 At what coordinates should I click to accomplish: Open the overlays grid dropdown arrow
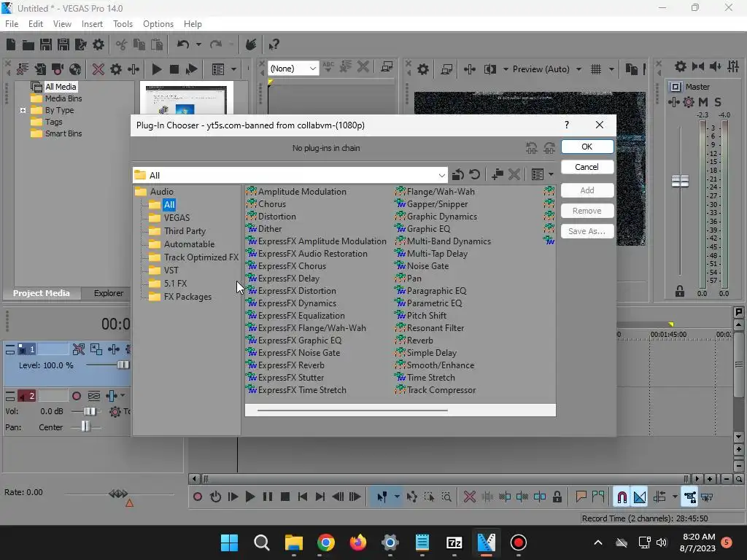[x=612, y=69]
